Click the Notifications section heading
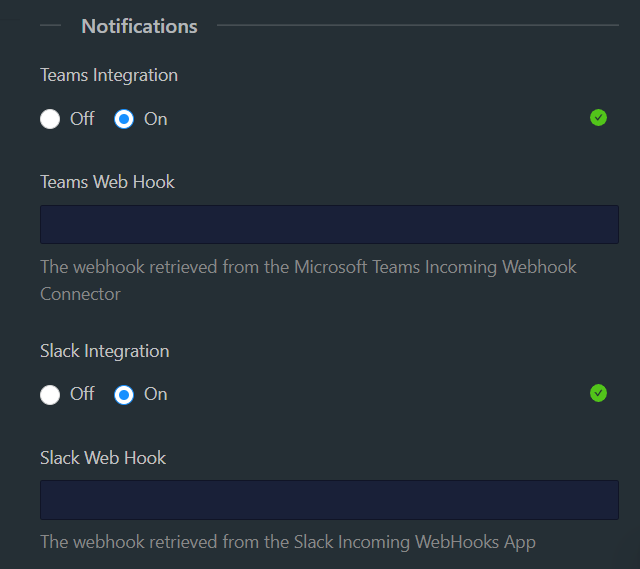Image resolution: width=640 pixels, height=569 pixels. point(139,26)
